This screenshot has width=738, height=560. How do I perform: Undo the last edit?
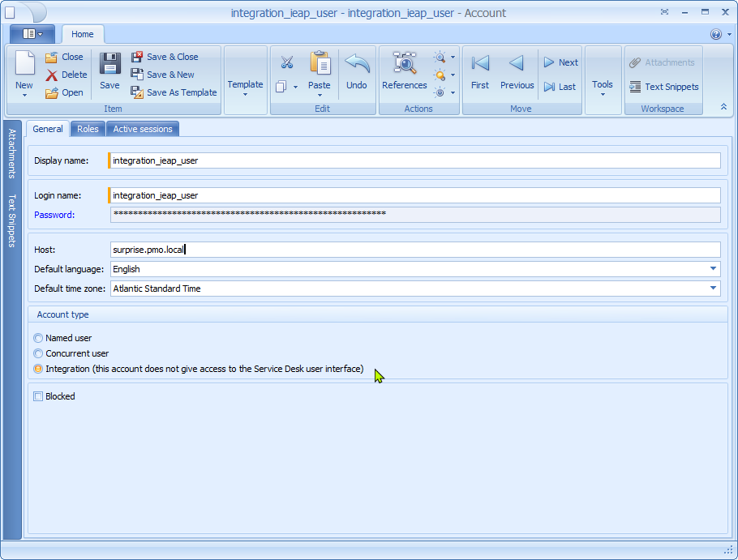point(357,71)
